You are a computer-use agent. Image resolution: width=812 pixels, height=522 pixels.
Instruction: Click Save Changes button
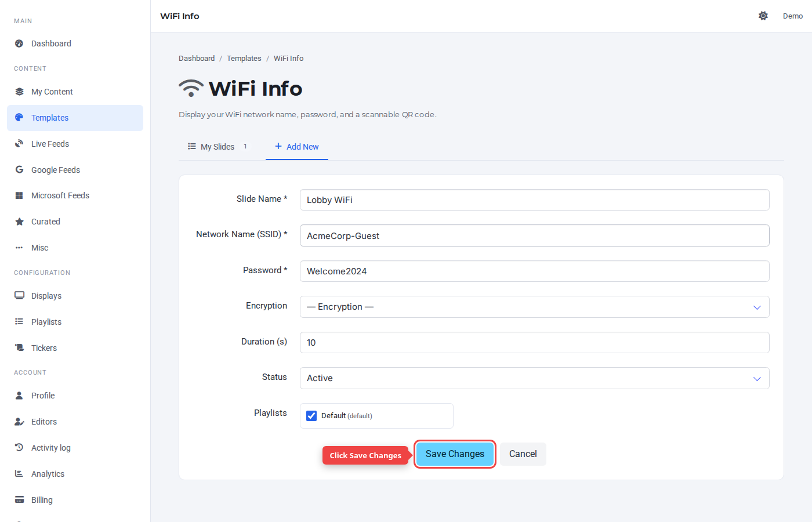(455, 454)
